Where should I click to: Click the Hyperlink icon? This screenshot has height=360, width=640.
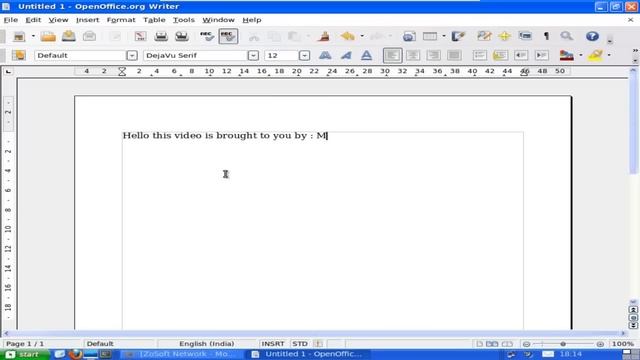(409, 36)
